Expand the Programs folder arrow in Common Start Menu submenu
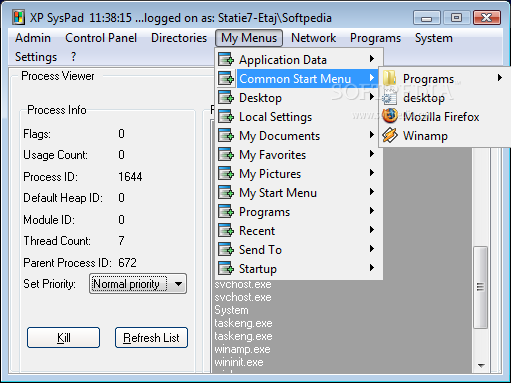This screenshot has width=511, height=383. 500,78
